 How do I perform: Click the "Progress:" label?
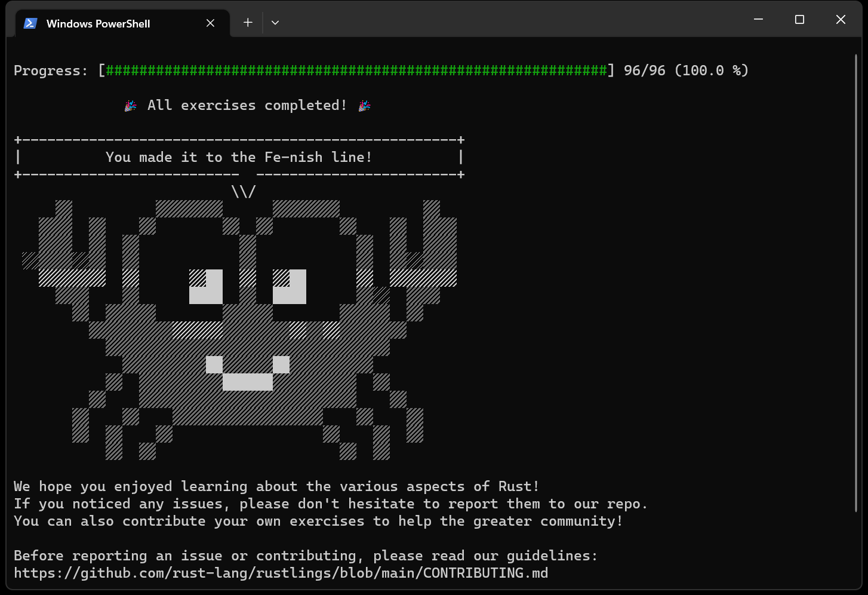51,70
